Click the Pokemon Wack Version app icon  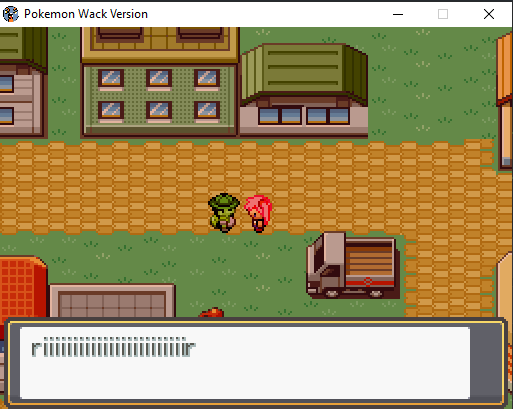[x=11, y=14]
